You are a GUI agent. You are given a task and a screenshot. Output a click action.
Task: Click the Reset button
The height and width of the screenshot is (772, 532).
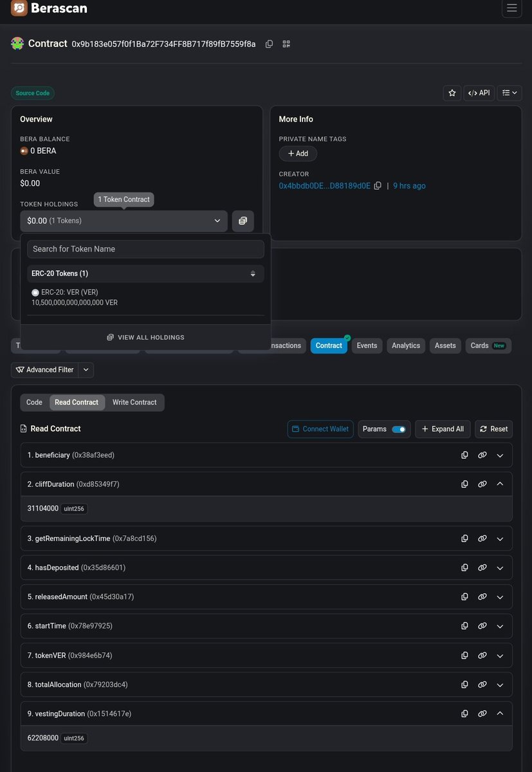[493, 429]
